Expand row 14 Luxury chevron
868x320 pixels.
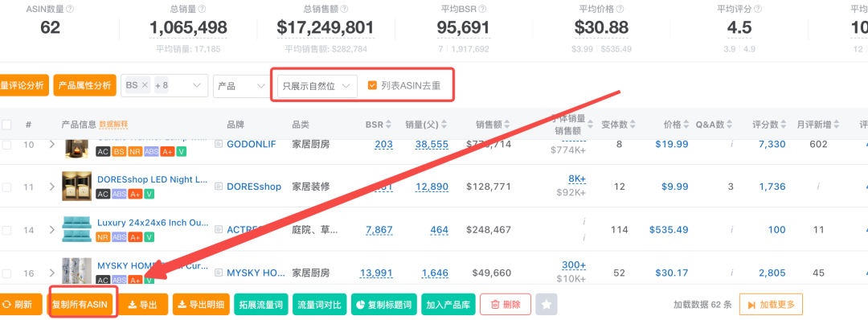[52, 230]
